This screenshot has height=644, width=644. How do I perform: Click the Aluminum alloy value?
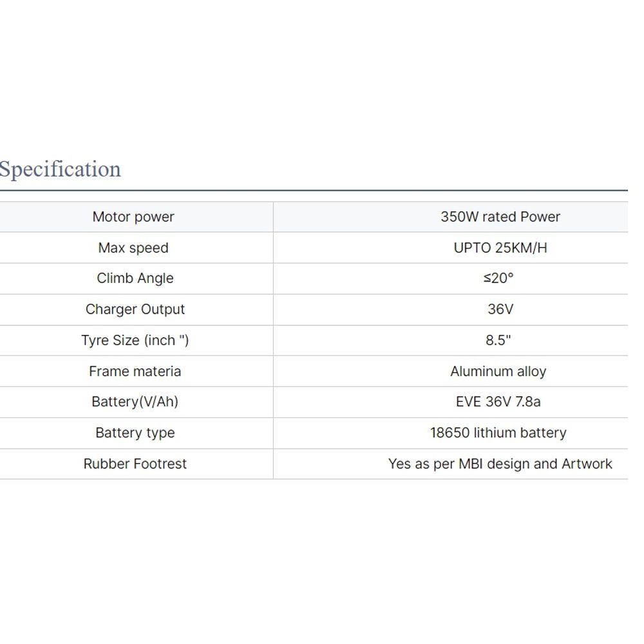point(498,371)
